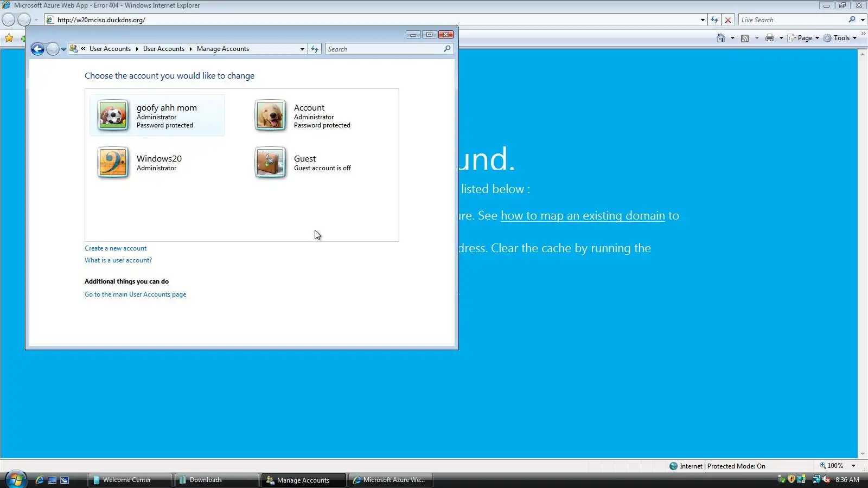
Task: Open the Internet Explorer Home page
Action: coord(721,38)
